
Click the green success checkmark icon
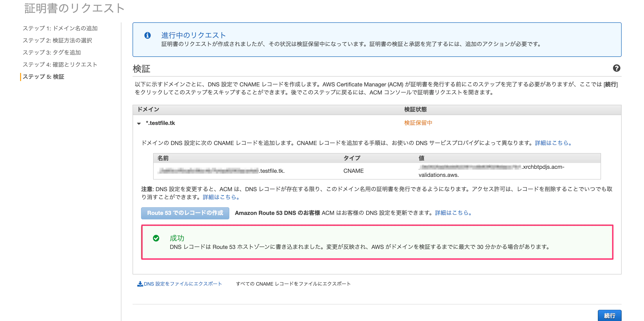coord(156,238)
